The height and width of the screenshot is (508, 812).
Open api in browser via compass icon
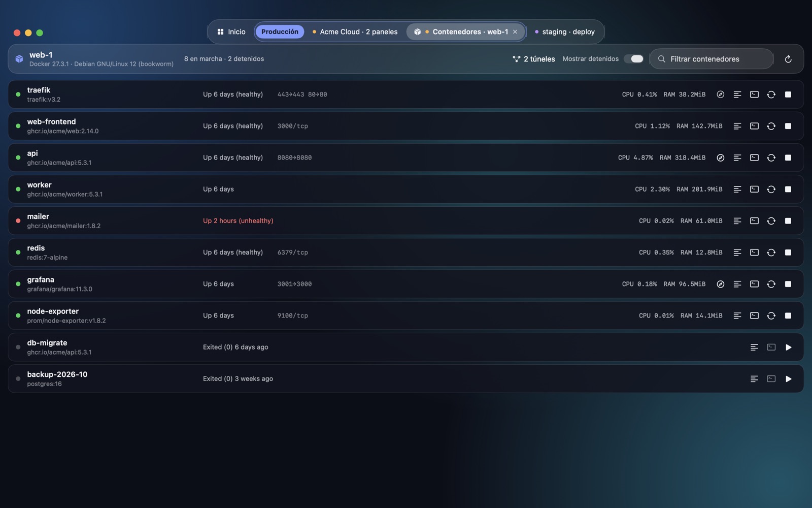click(720, 157)
